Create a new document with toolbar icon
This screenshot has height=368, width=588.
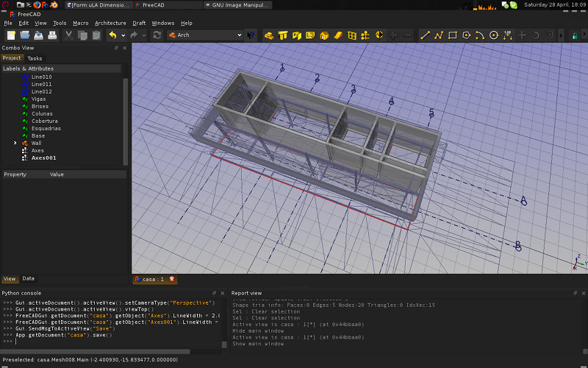click(x=11, y=35)
